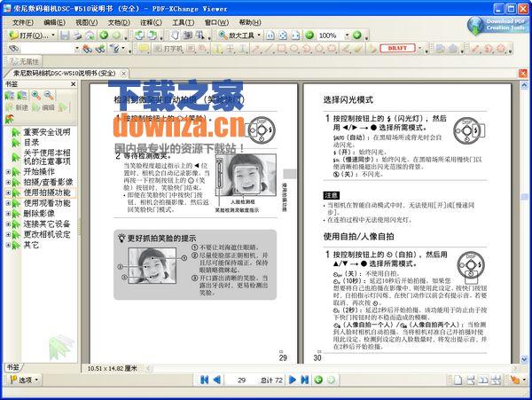Open the 视图(V) menu
Viewport: 532px width, 400px height.
click(x=87, y=22)
